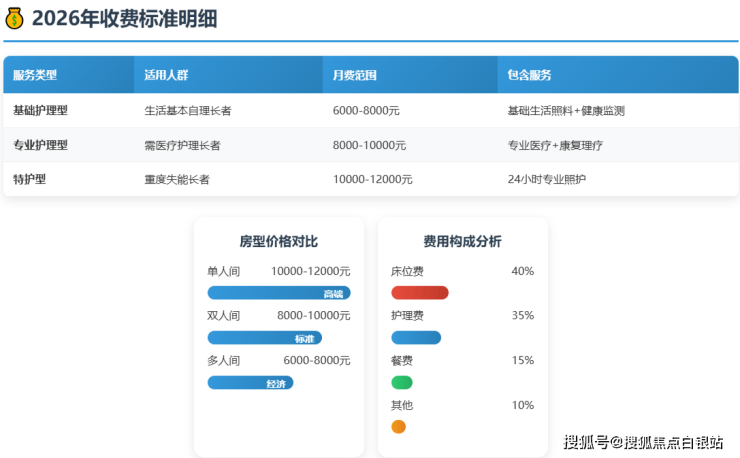Click the 费用构成分析 card title
The image size is (740, 458).
click(x=462, y=241)
